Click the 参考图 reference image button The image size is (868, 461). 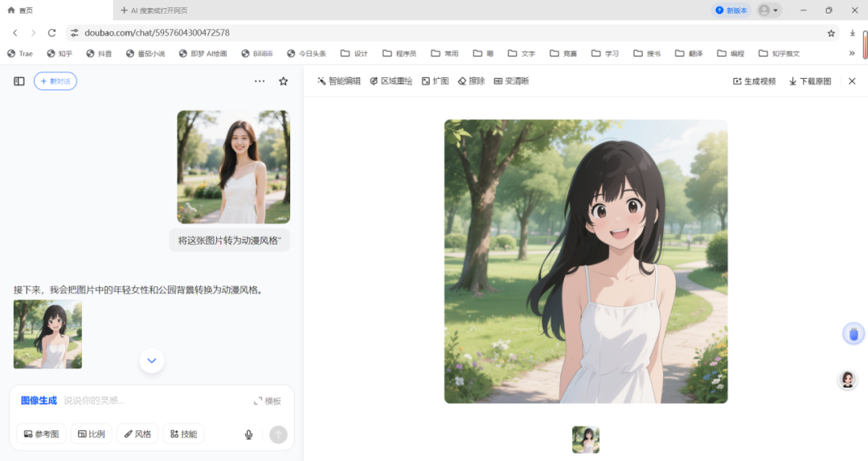click(42, 434)
